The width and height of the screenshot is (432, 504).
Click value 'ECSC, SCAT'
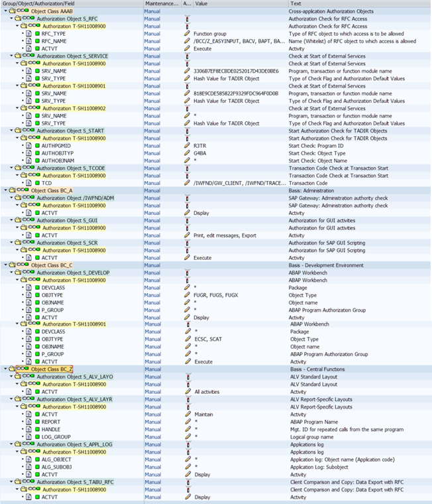coord(208,339)
